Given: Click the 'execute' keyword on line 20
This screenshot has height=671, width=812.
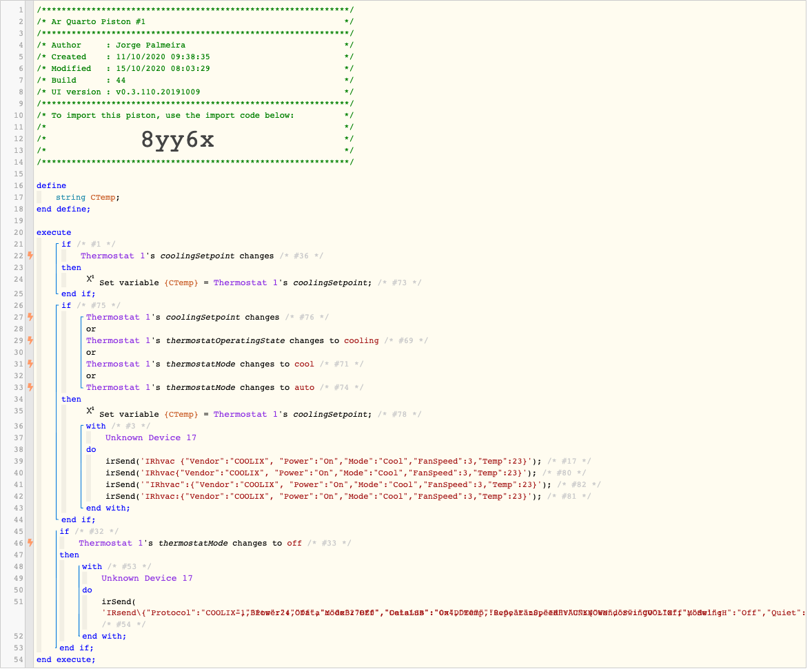Looking at the screenshot, I should (54, 232).
